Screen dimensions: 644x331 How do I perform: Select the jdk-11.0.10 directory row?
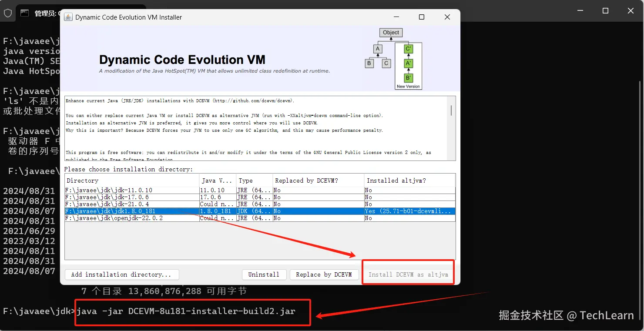[260, 190]
